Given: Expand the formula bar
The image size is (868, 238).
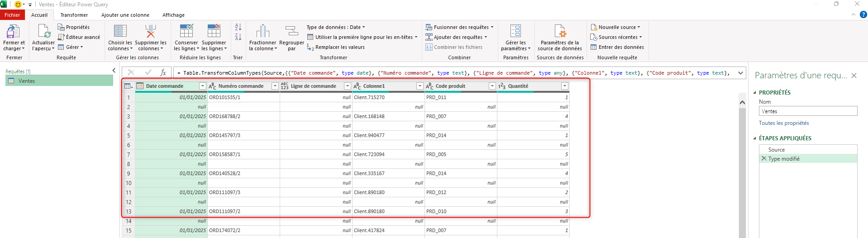Looking at the screenshot, I should tap(741, 73).
